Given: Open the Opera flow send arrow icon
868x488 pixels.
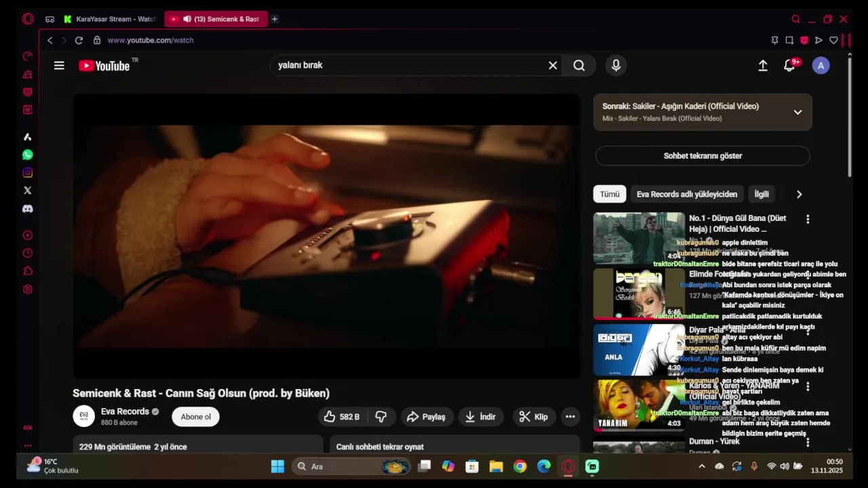Looking at the screenshot, I should (818, 40).
